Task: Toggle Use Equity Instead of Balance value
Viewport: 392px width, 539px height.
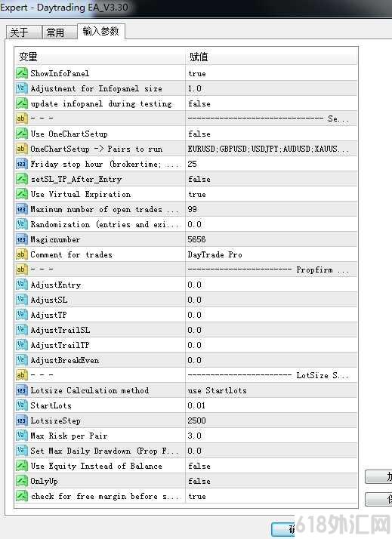Action: coord(271,466)
